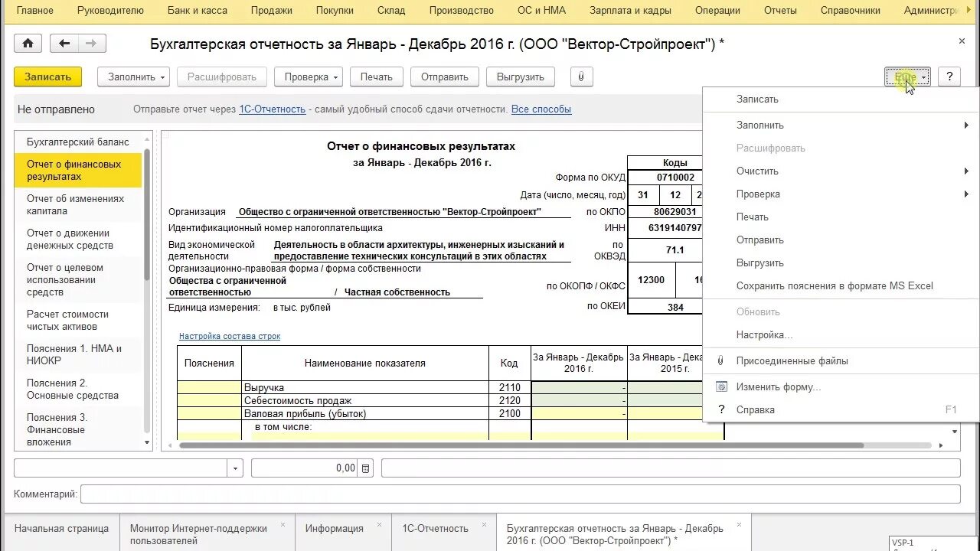Click Изменить форму icon in menu

tap(721, 386)
